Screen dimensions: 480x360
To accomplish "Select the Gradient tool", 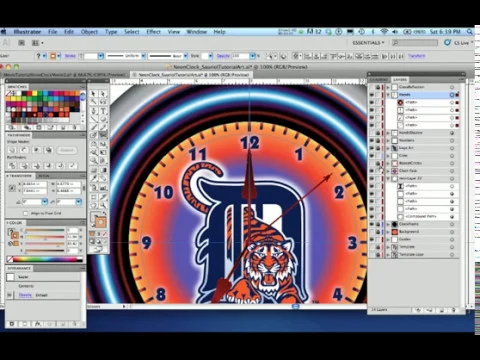I will (103, 170).
